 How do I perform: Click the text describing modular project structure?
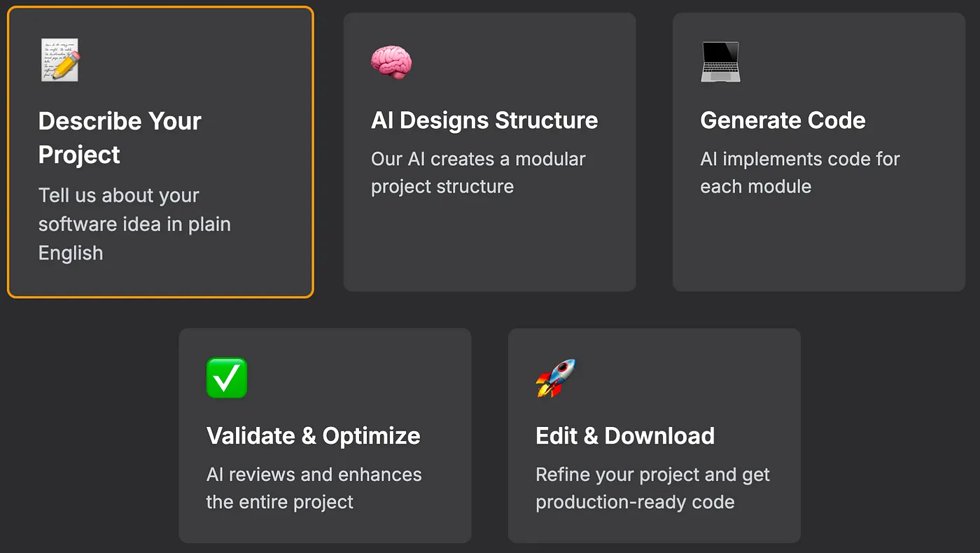[x=478, y=172]
